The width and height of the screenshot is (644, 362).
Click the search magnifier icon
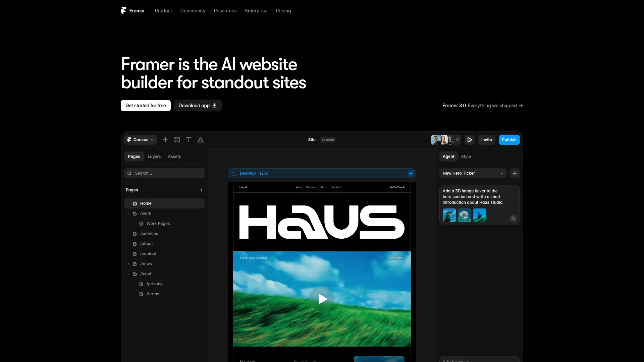point(129,173)
